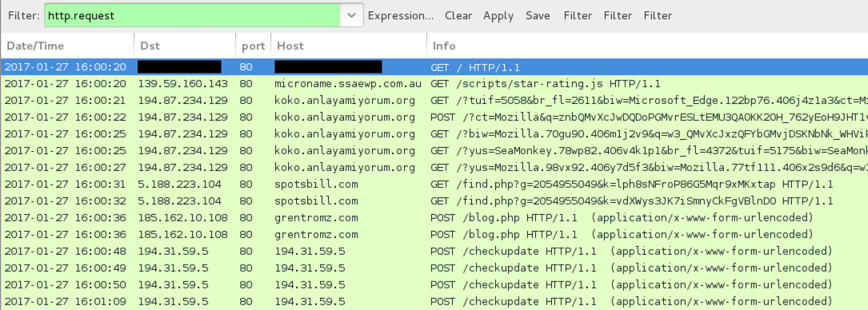868x310 pixels.
Task: Sort by the port column header
Action: [x=253, y=46]
